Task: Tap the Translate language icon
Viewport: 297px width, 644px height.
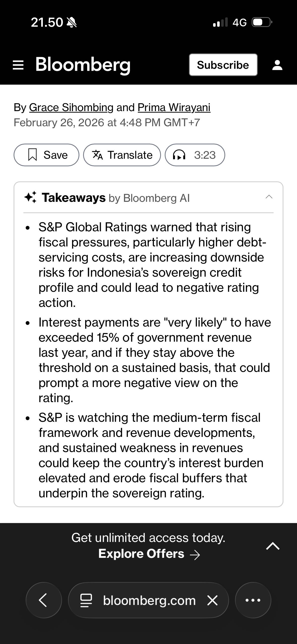Action: [x=97, y=155]
